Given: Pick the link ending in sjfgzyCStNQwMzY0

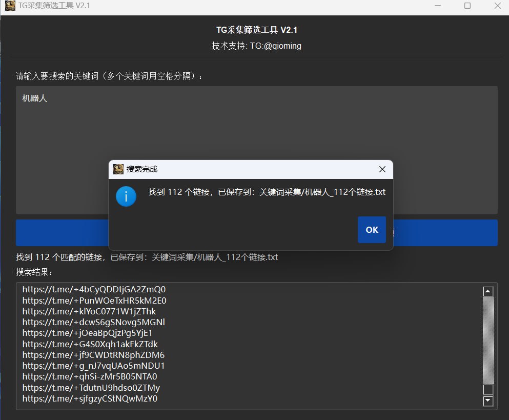Looking at the screenshot, I should coord(90,398).
